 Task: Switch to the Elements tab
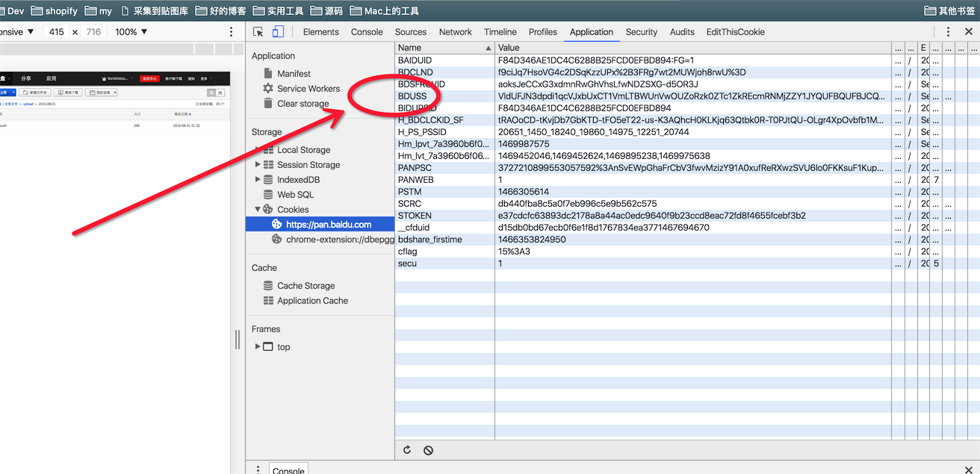click(321, 32)
